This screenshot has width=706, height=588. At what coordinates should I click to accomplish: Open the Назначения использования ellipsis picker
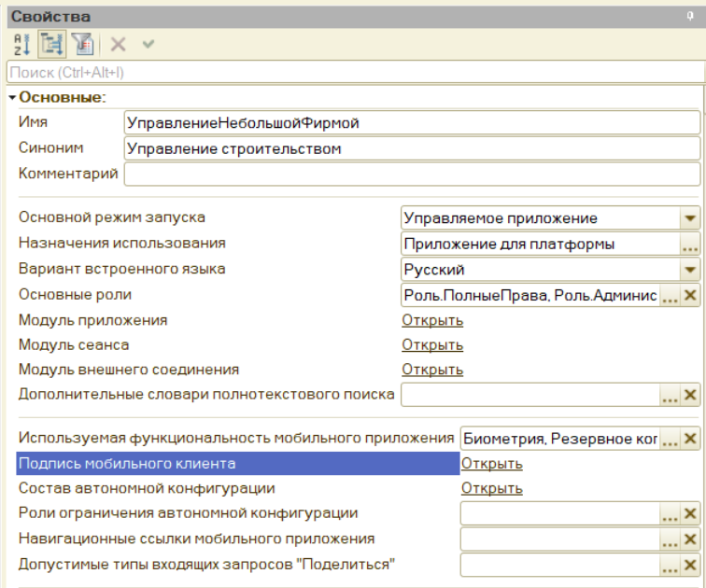click(x=690, y=245)
